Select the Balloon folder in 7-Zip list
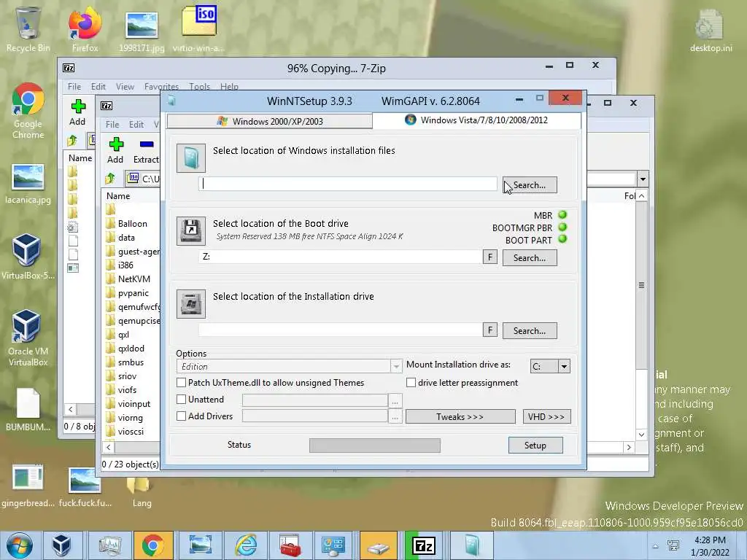 tap(132, 223)
